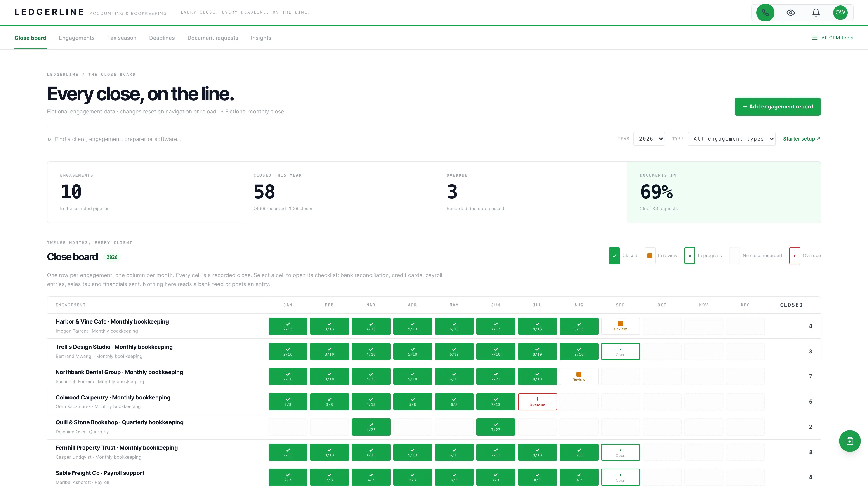Open Quill & Stone Bookshop empty January cell
868x488 pixels.
tap(288, 427)
